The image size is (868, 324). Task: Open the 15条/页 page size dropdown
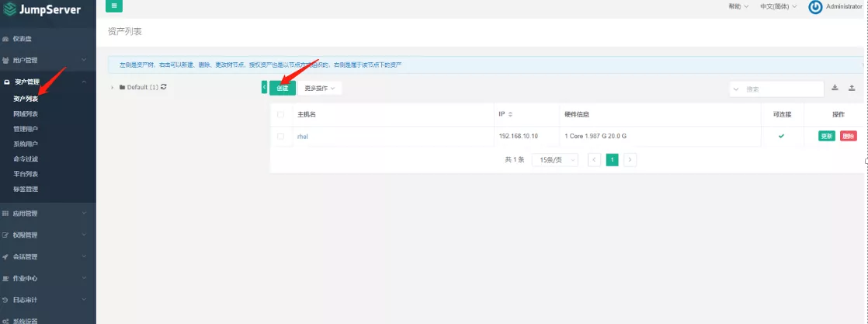(x=554, y=159)
